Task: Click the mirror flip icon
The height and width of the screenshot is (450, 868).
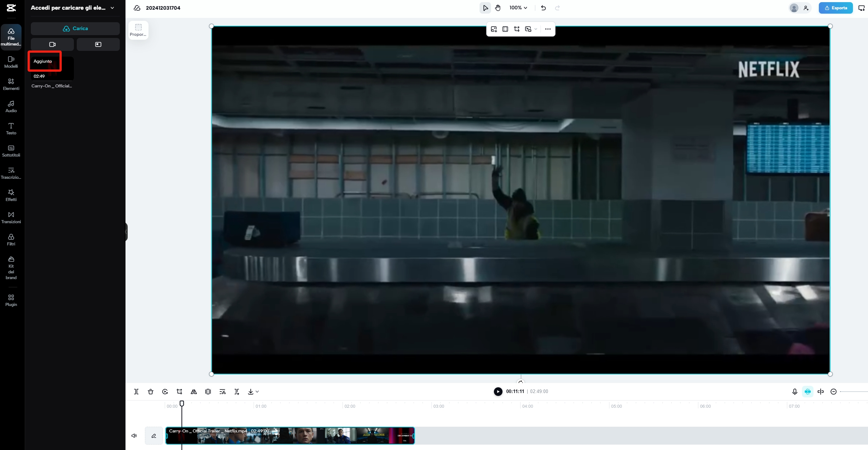Action: tap(194, 392)
